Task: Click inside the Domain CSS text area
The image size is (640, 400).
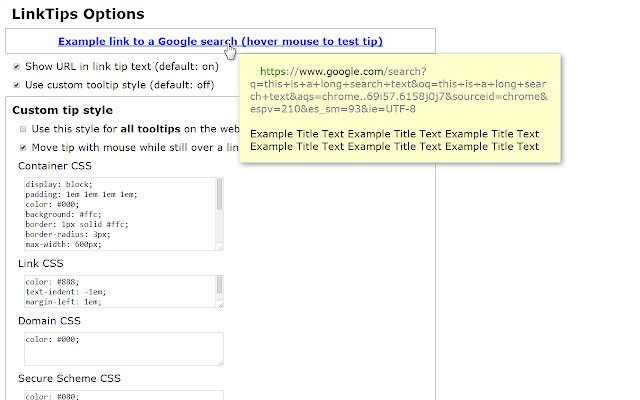Action: tap(124, 349)
